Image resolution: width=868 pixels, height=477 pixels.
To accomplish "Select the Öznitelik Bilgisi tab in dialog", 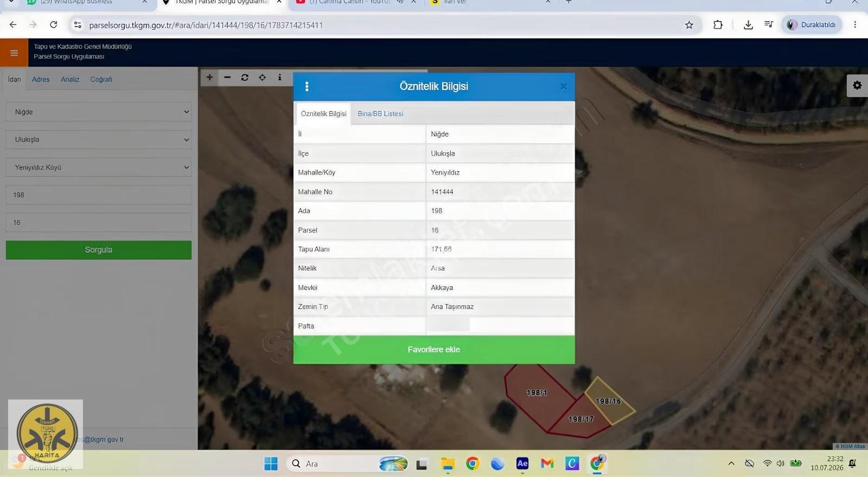I will (x=323, y=114).
